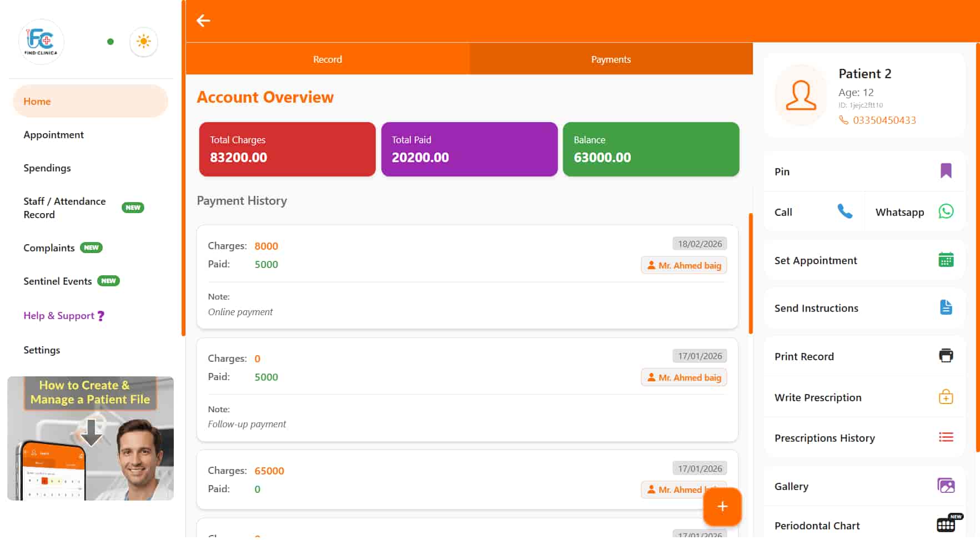Click the orange plus button to add payment
Screen dimensions: 980x540
[x=722, y=506]
